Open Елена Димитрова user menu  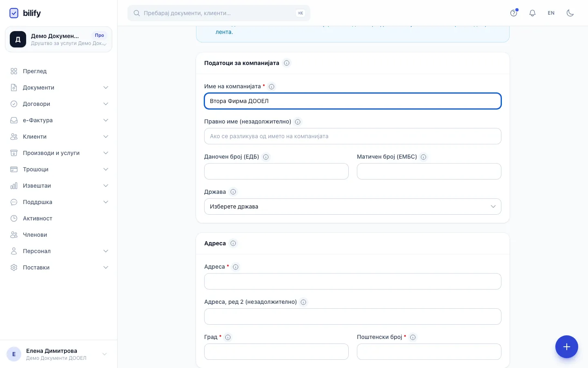58,354
